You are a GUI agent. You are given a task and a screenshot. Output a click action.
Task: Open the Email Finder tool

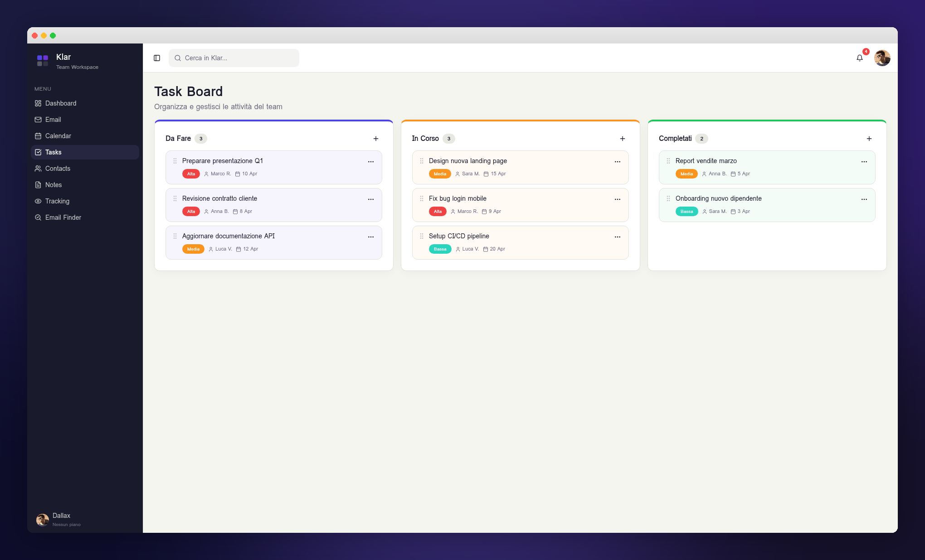63,217
